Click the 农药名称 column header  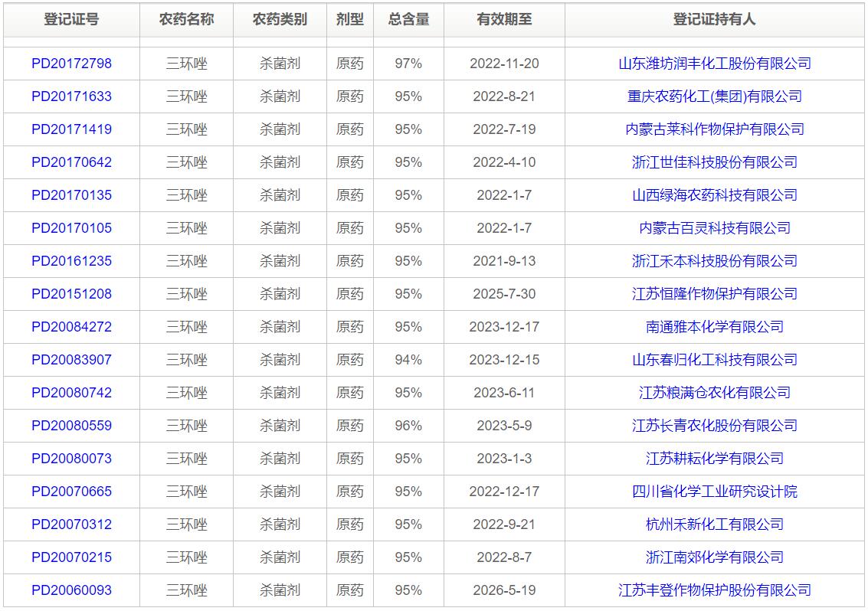click(187, 20)
